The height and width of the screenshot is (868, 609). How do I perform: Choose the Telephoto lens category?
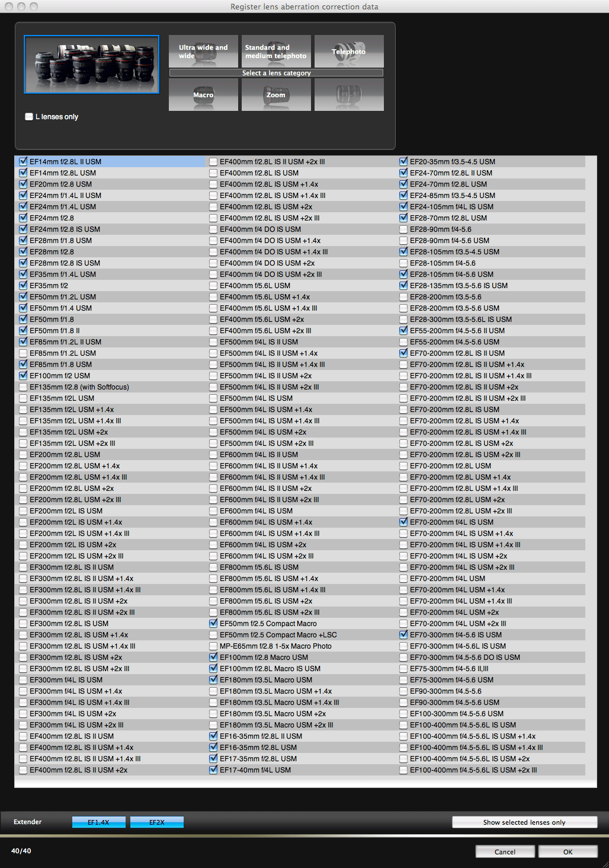pos(349,52)
